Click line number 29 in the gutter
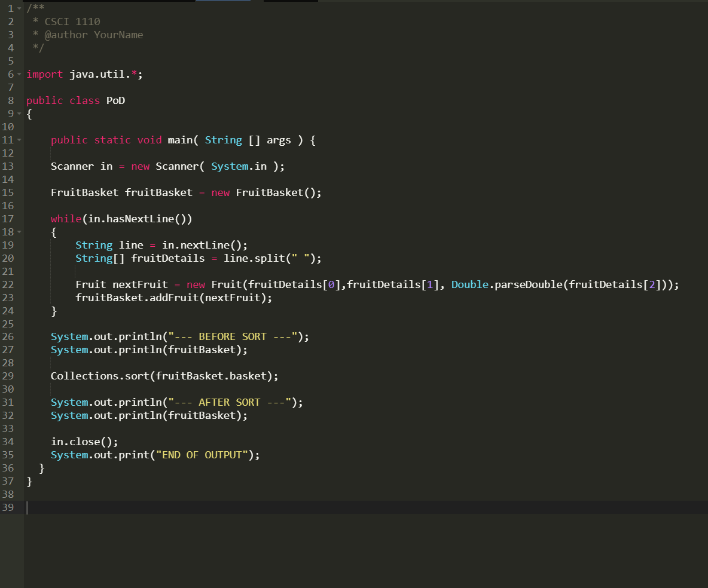Viewport: 708px width, 588px height. 8,376
